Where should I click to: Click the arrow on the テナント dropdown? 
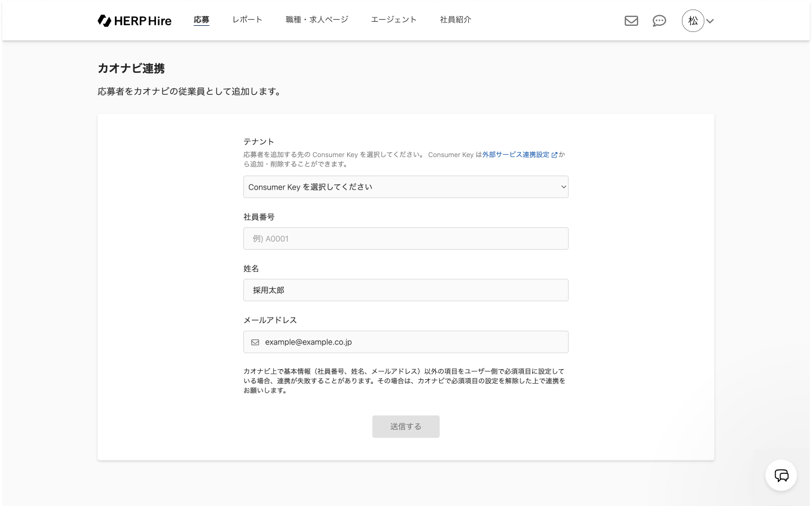point(564,187)
